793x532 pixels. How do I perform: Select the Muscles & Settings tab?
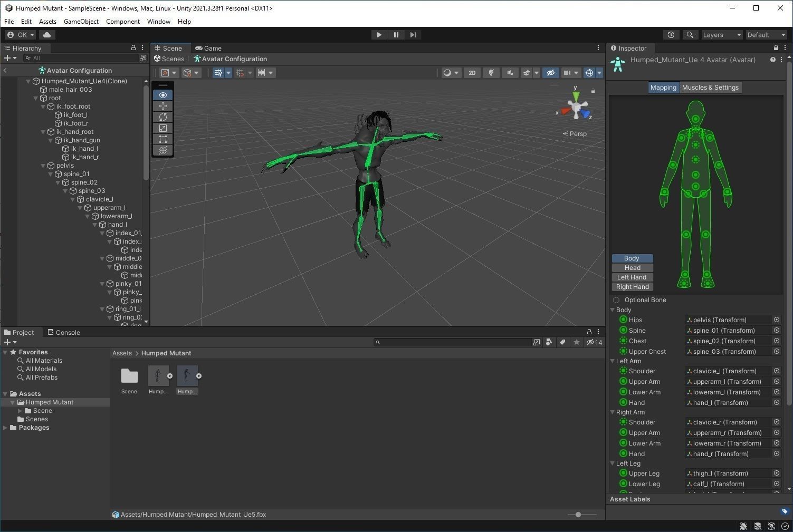click(710, 88)
